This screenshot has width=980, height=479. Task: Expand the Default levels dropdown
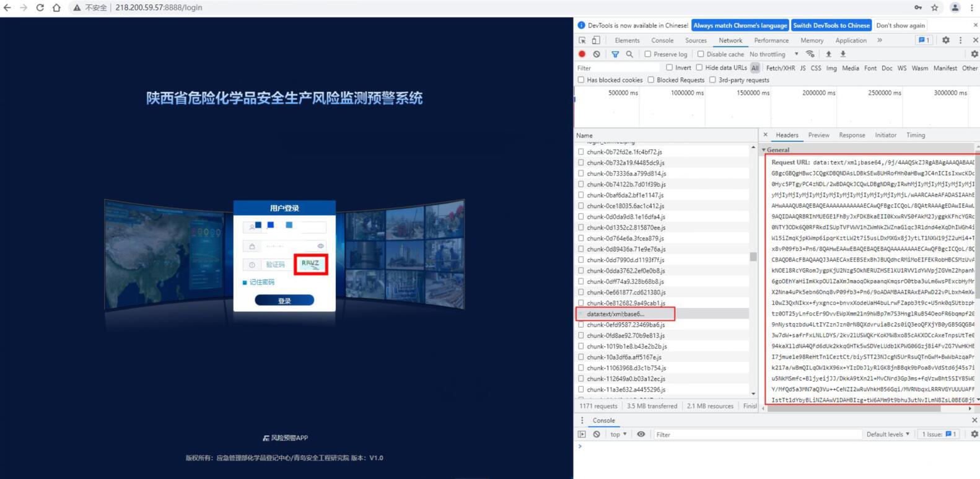(888, 434)
